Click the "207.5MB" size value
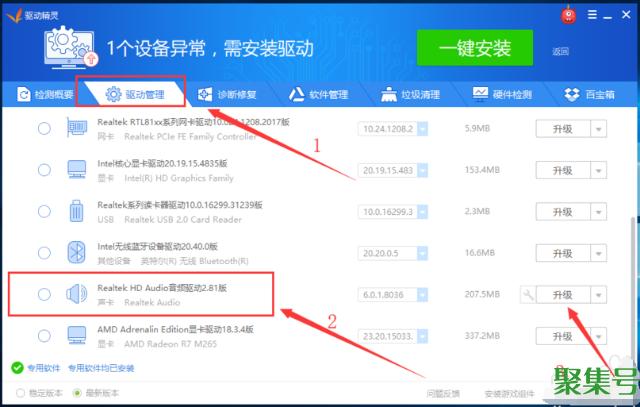 click(x=482, y=294)
